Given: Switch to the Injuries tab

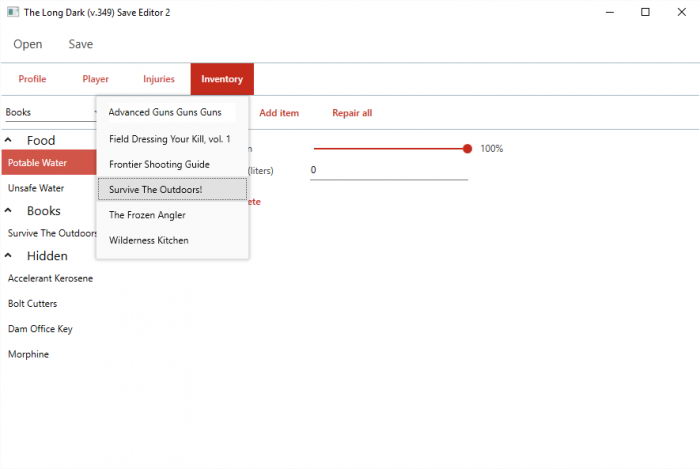Looking at the screenshot, I should tap(158, 79).
